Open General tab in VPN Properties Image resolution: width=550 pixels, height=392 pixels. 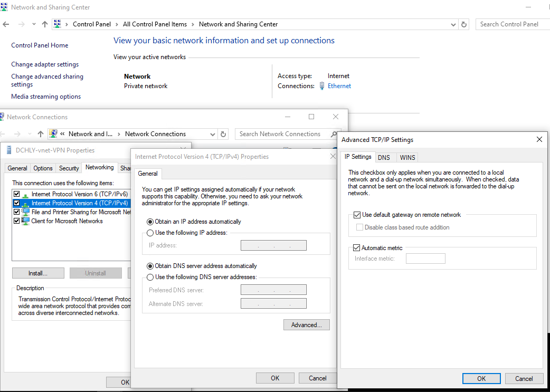point(17,168)
